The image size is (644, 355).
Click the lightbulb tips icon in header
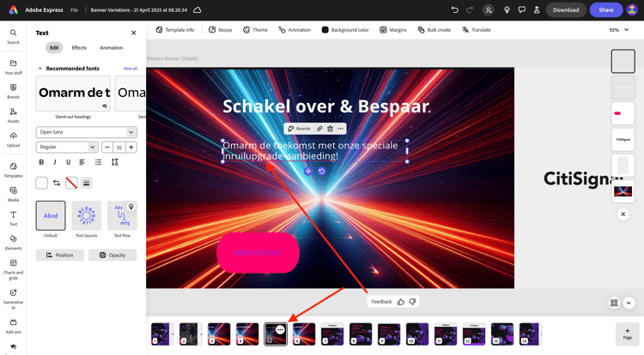pyautogui.click(x=507, y=9)
